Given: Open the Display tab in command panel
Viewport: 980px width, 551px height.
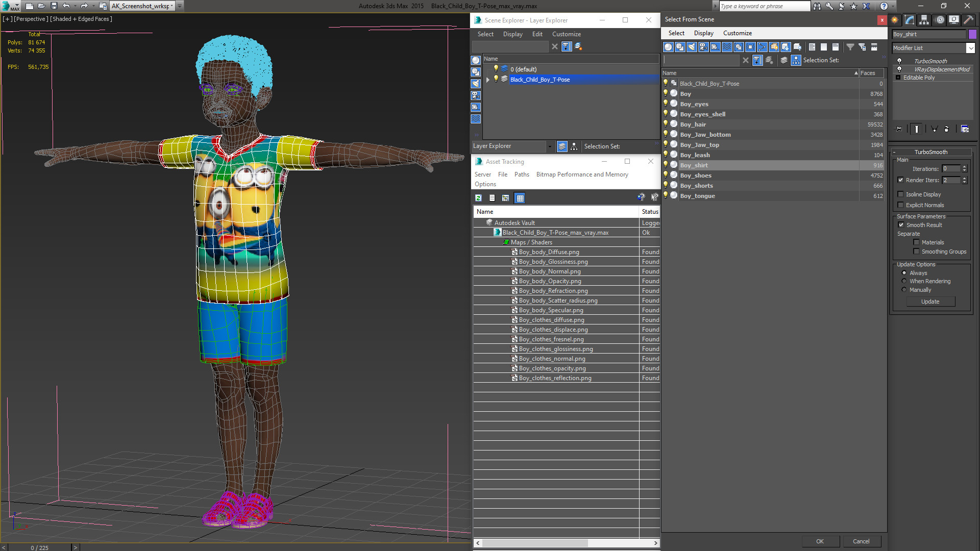Looking at the screenshot, I should click(954, 20).
